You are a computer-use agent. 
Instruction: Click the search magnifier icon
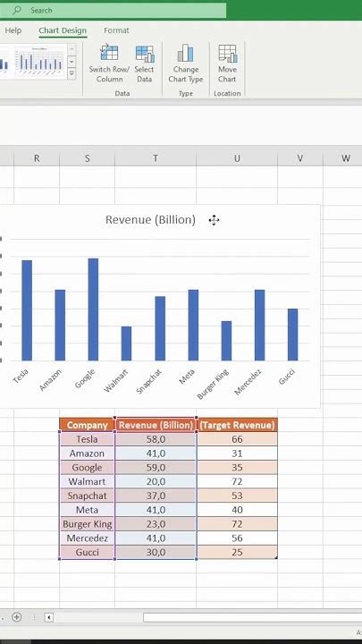tap(17, 10)
